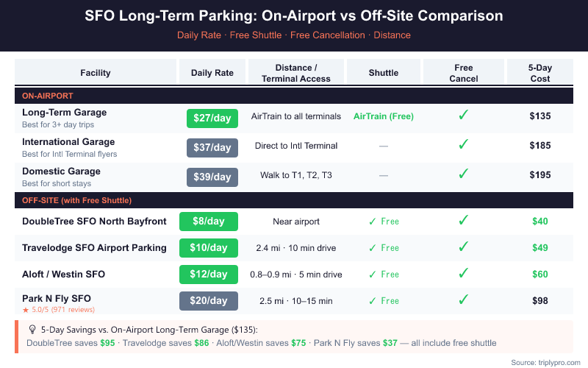
Task: Click the AirTrain (Free) shuttle text
Action: [x=383, y=116]
